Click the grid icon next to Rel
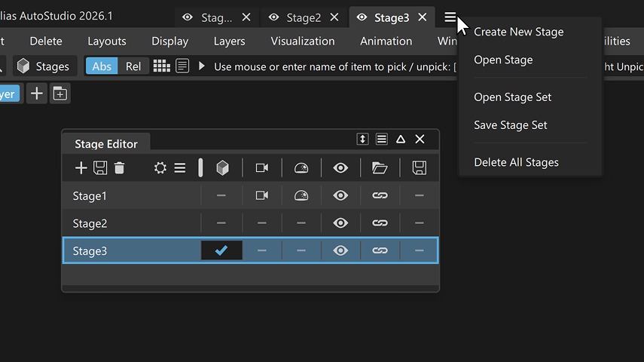Viewport: 644px width, 362px height. tap(161, 66)
